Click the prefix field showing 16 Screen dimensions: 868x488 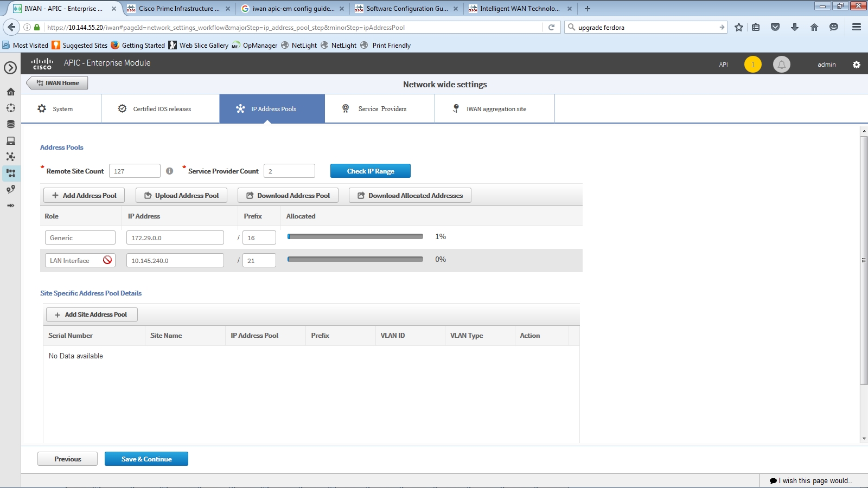pos(259,237)
